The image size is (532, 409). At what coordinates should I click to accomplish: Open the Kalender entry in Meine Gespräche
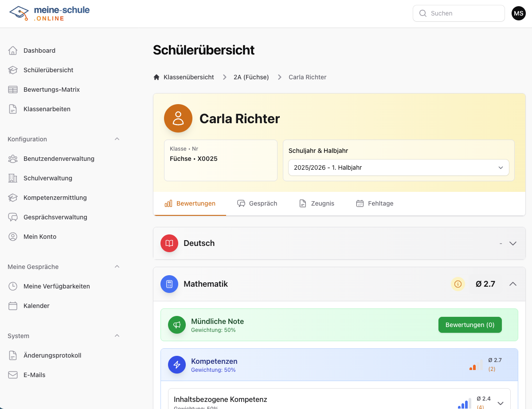pos(36,305)
